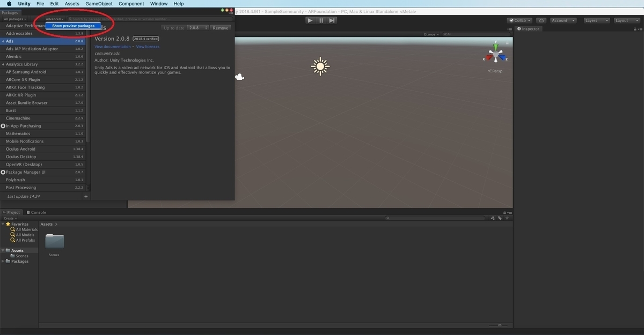Open the Edit menu

[54, 4]
